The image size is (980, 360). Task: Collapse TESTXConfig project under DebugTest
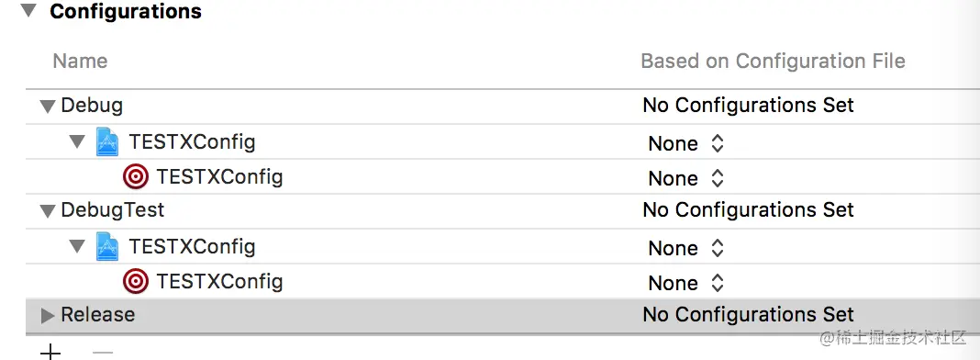point(77,246)
